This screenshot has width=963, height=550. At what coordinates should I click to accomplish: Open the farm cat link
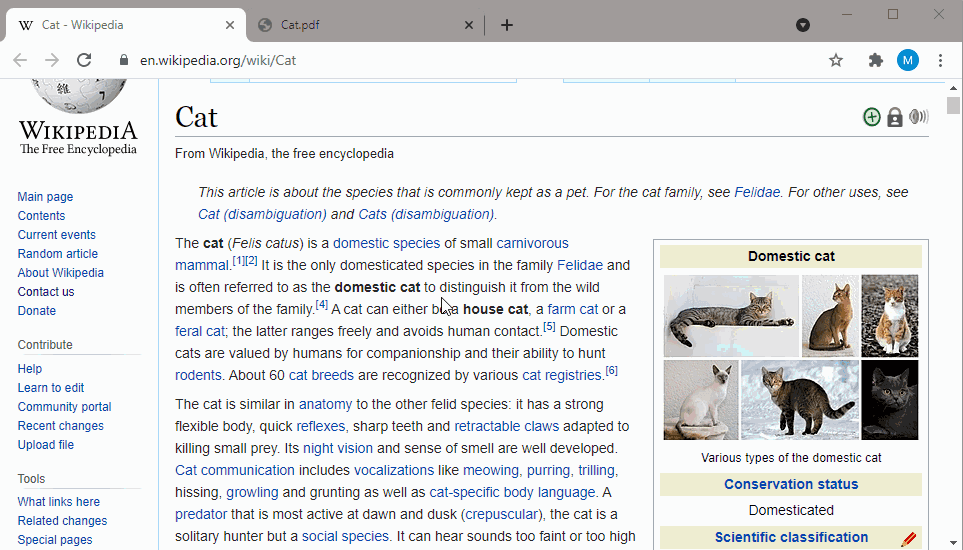tap(572, 309)
